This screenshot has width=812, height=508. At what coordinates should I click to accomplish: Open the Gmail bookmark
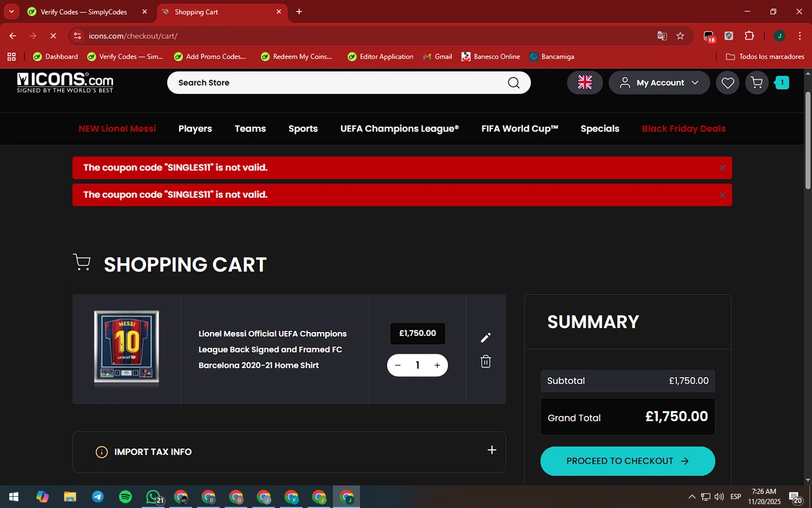[438, 57]
